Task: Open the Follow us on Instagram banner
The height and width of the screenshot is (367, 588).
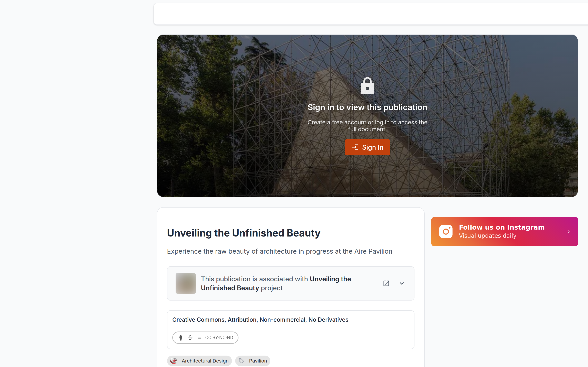Action: coord(504,232)
